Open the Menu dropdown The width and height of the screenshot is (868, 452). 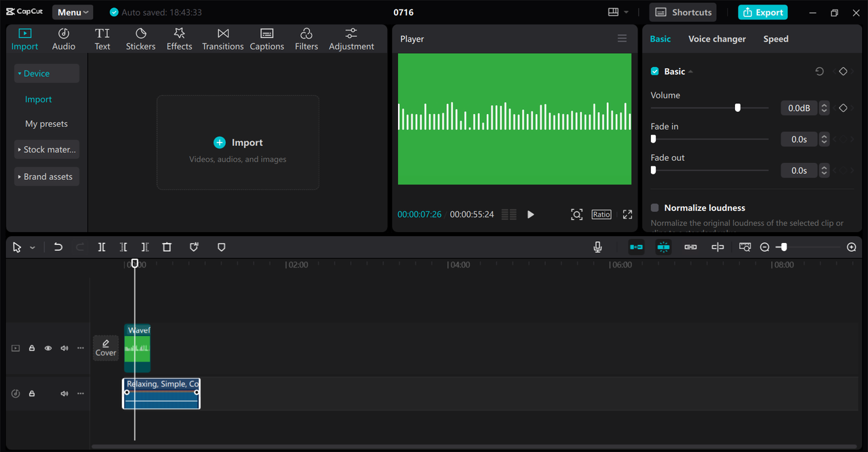(73, 12)
